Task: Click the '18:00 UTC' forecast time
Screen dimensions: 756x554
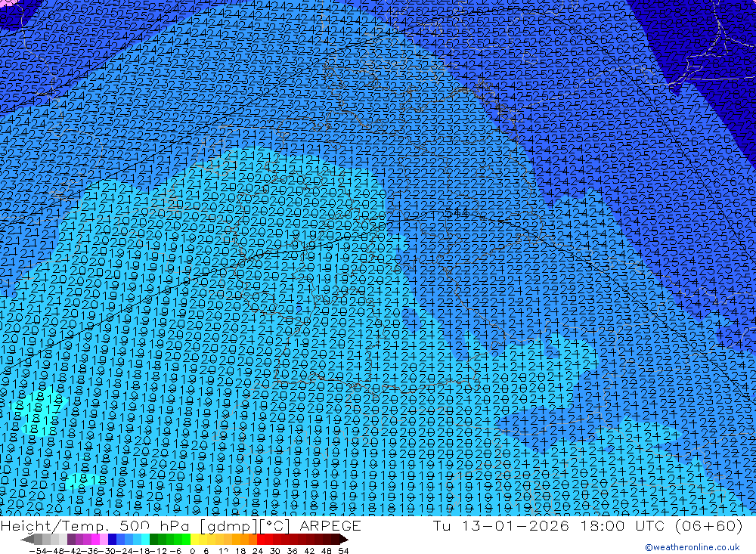Action: [x=622, y=526]
